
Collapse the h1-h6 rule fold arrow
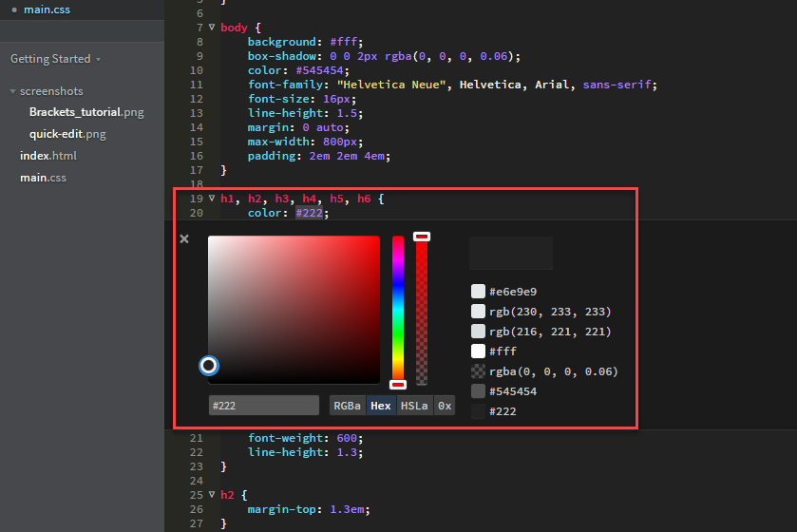pyautogui.click(x=212, y=199)
